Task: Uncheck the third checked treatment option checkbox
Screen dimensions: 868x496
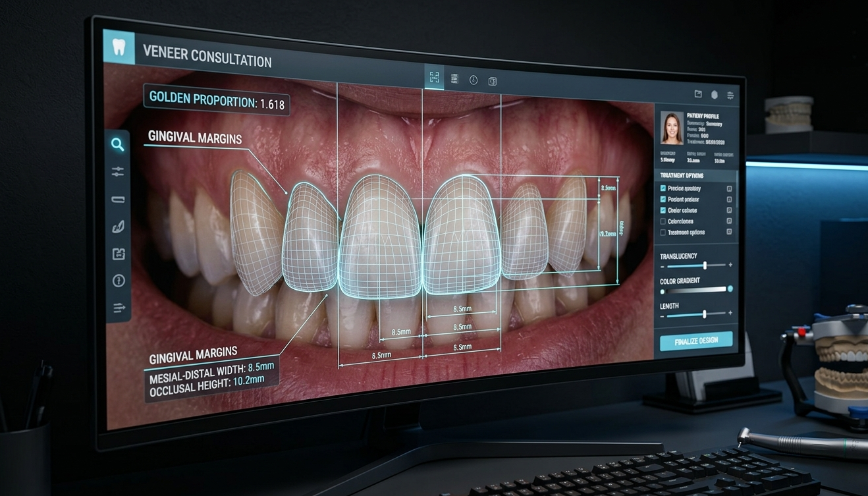Action: 663,210
